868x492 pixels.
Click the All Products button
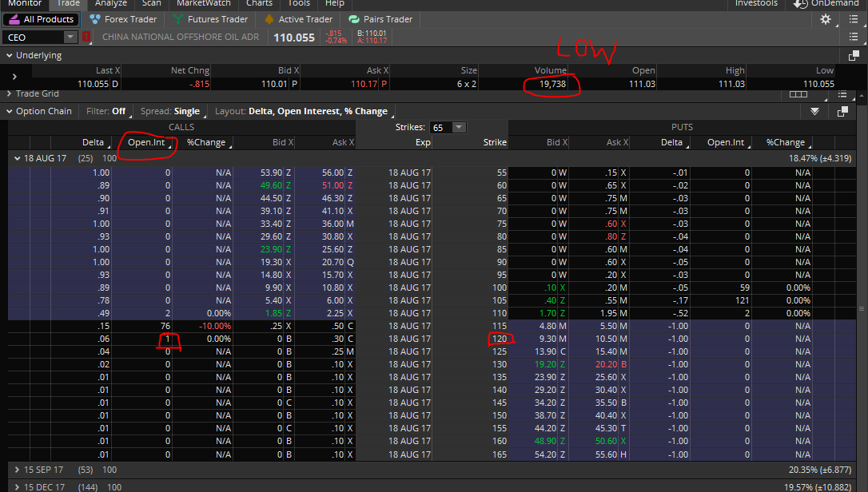[42, 19]
